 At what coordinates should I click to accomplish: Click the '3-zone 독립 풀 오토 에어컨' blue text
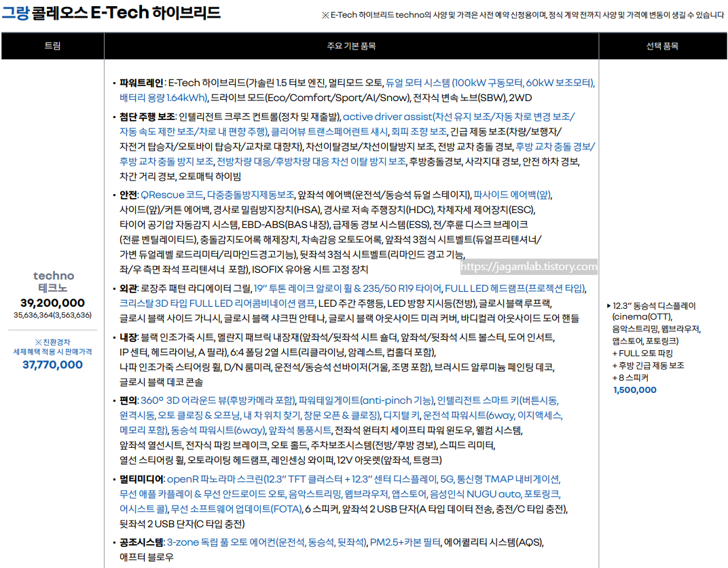(221, 542)
